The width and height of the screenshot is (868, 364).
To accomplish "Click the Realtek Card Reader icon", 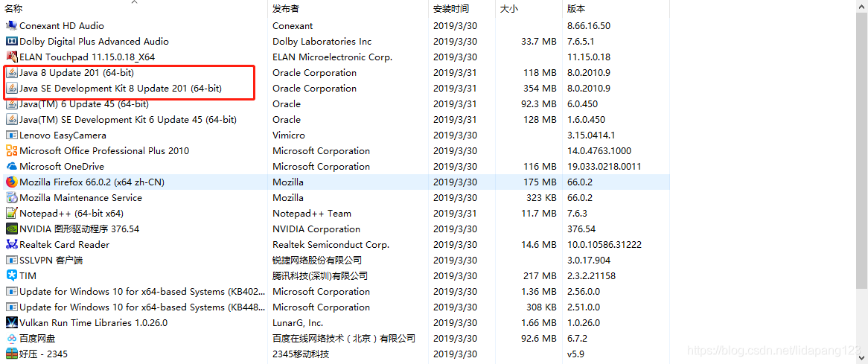I will coord(11,244).
